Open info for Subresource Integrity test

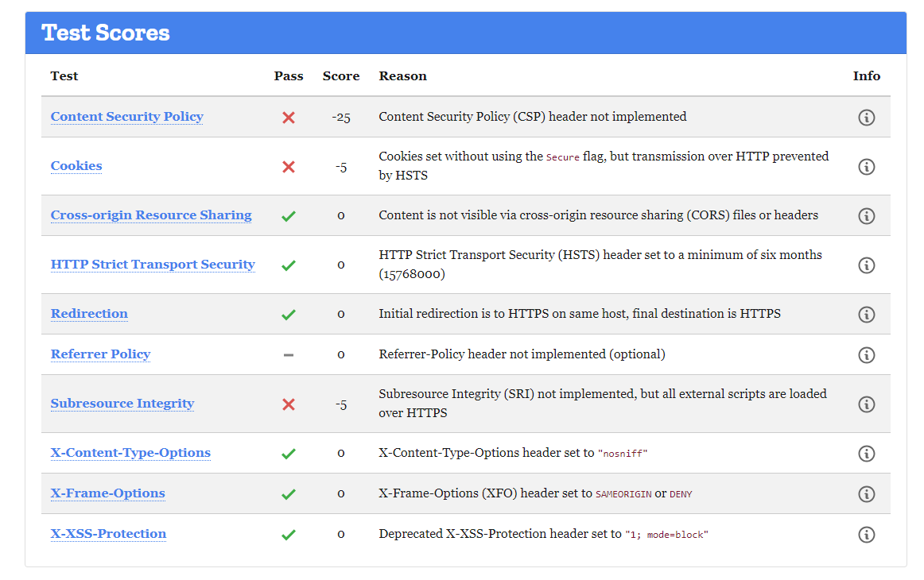867,404
